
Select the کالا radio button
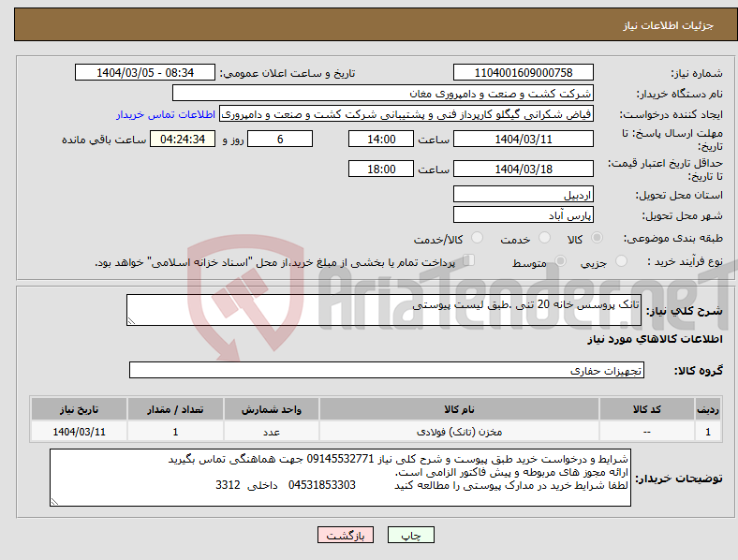point(597,238)
